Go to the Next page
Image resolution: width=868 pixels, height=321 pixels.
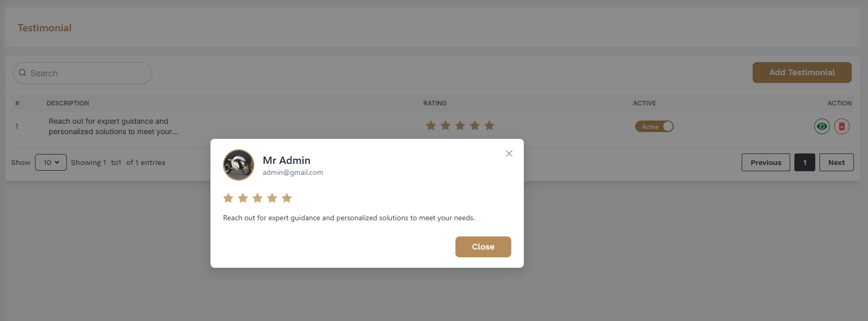[x=837, y=162]
